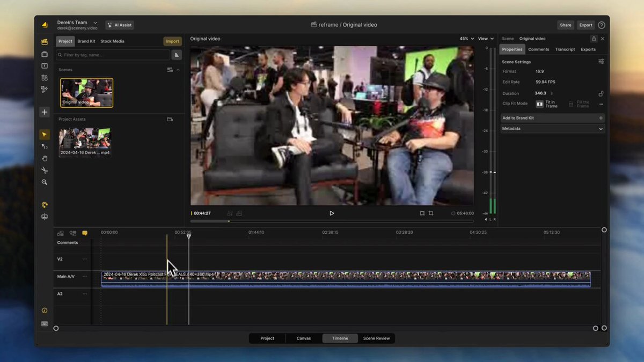This screenshot has height=362, width=644.
Task: Select the zoom magnifier tool
Action: pyautogui.click(x=45, y=182)
